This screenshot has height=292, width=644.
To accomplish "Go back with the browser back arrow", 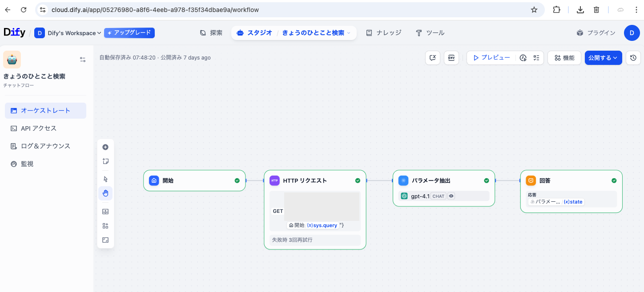I will 8,10.
